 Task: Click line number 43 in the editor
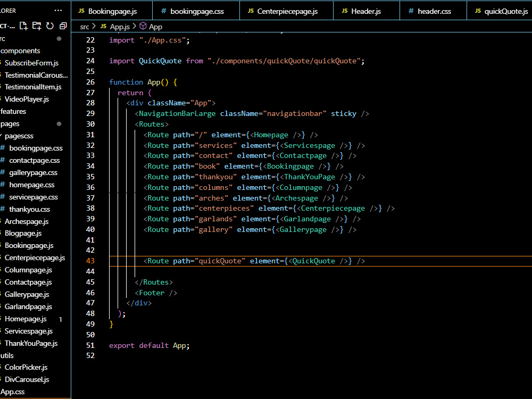coord(90,261)
